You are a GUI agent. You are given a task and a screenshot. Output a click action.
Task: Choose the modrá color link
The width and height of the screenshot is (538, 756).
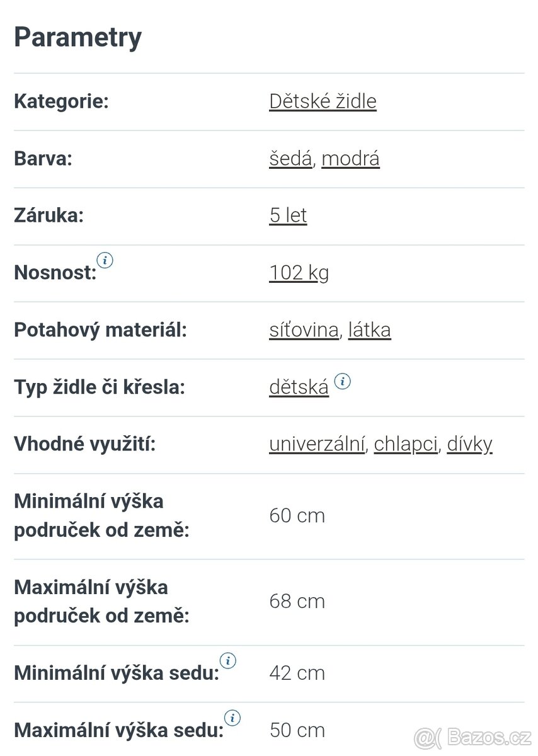click(x=350, y=159)
